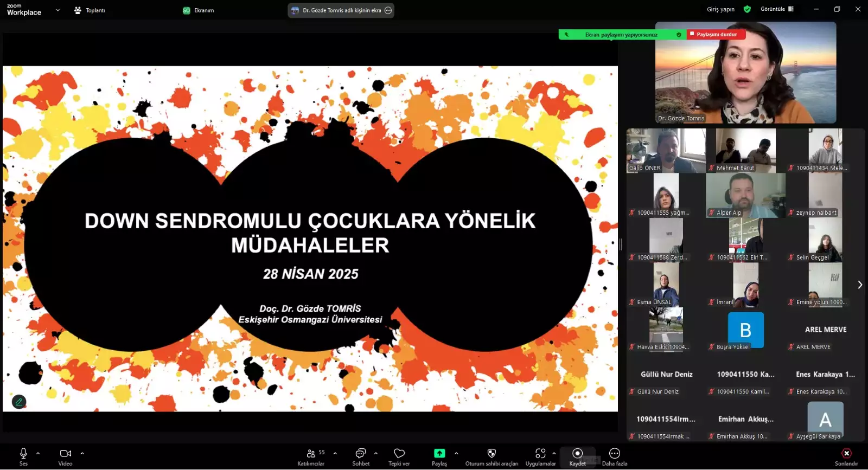Click zeynep nalbant participant tile
The image size is (868, 470).
click(x=825, y=196)
